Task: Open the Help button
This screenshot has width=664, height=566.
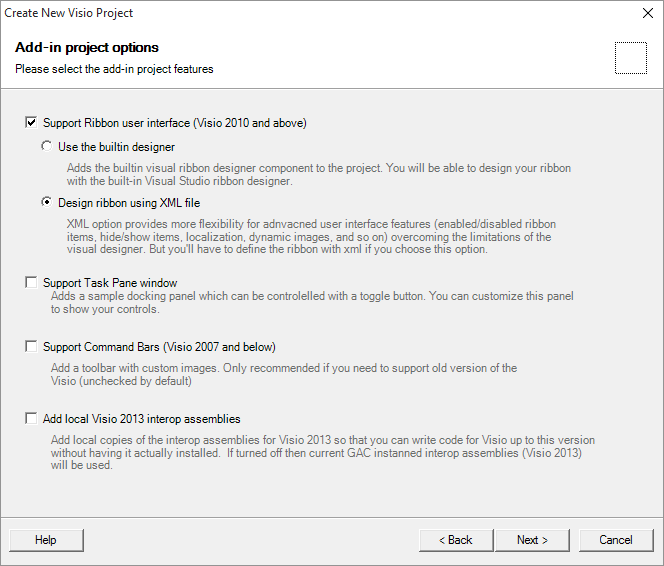Action: coord(46,540)
